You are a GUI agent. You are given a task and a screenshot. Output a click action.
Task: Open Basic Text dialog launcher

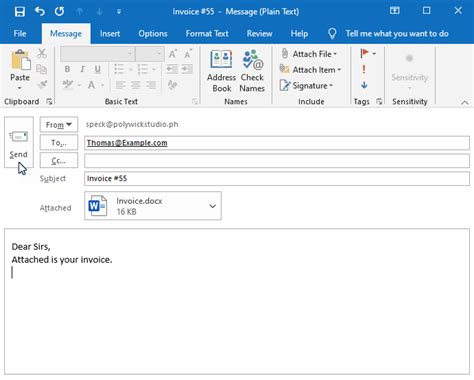coord(195,101)
